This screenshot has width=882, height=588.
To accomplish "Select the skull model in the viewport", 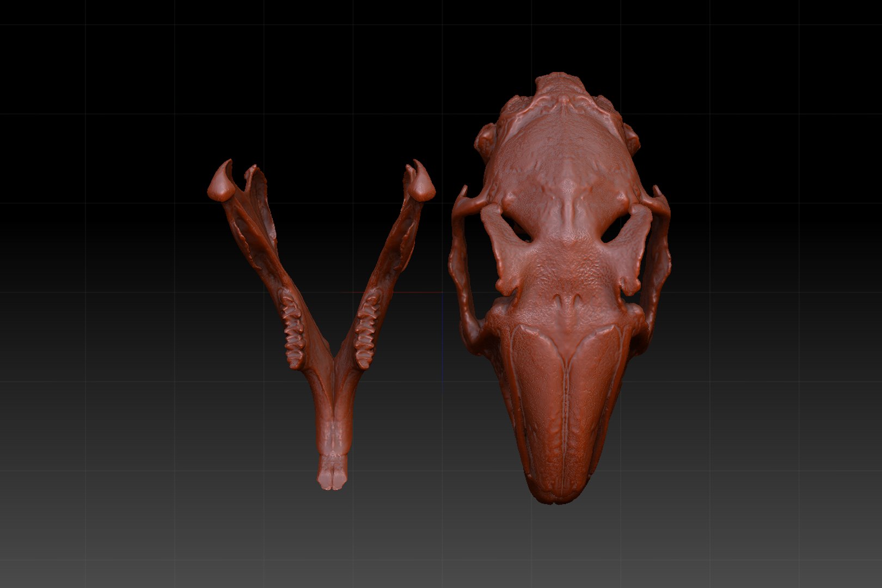I will [561, 289].
